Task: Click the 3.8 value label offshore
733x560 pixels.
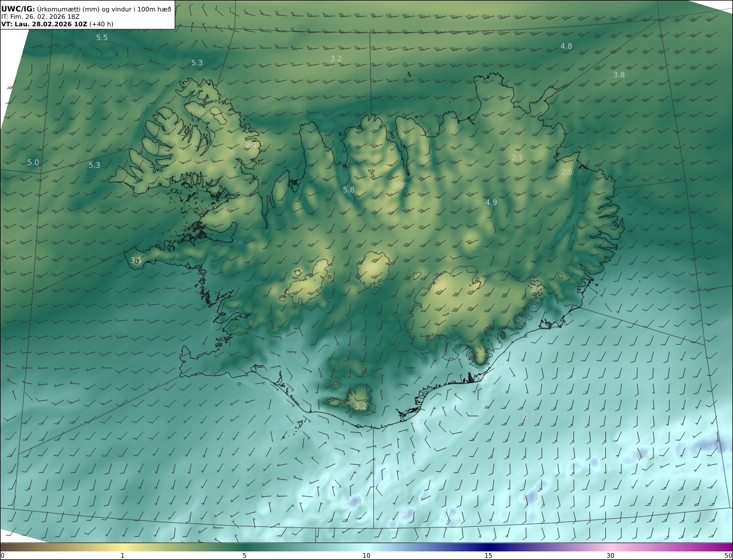Action: point(619,75)
